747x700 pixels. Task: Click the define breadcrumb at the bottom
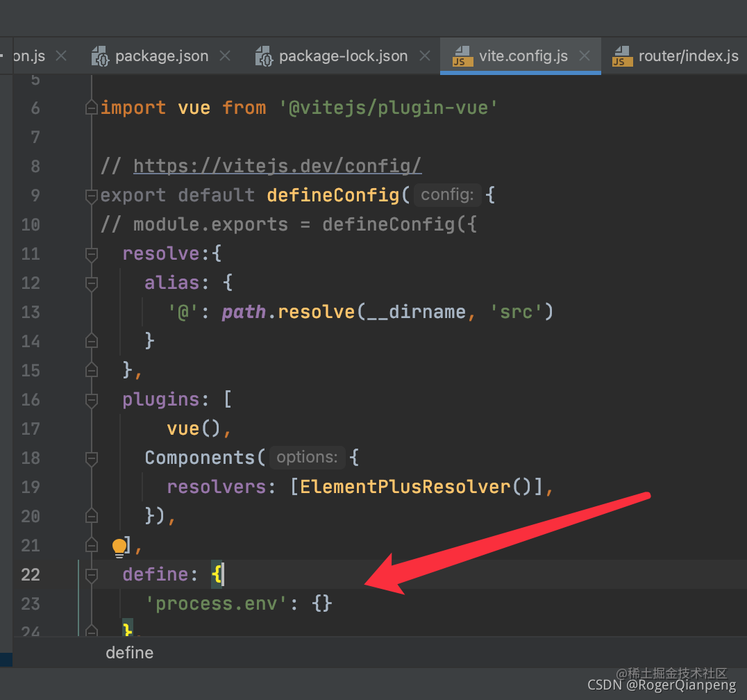click(129, 653)
